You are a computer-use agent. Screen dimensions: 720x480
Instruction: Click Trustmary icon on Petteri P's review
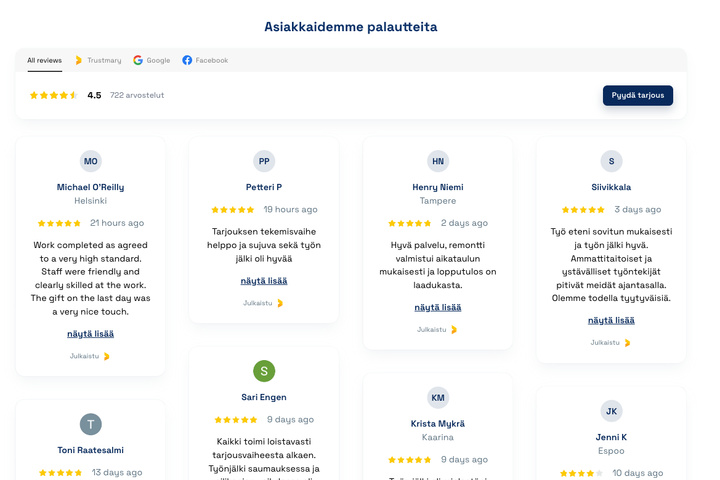(x=280, y=303)
